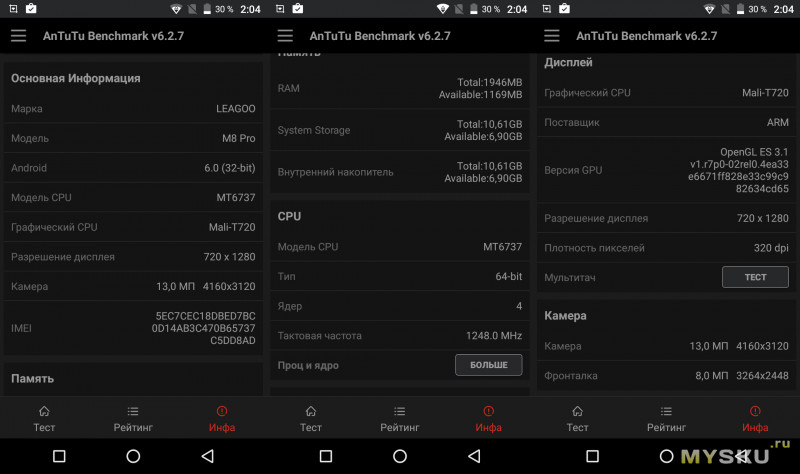Open Рейтинг tab in left screenshot
This screenshot has height=474, width=800.
(133, 419)
